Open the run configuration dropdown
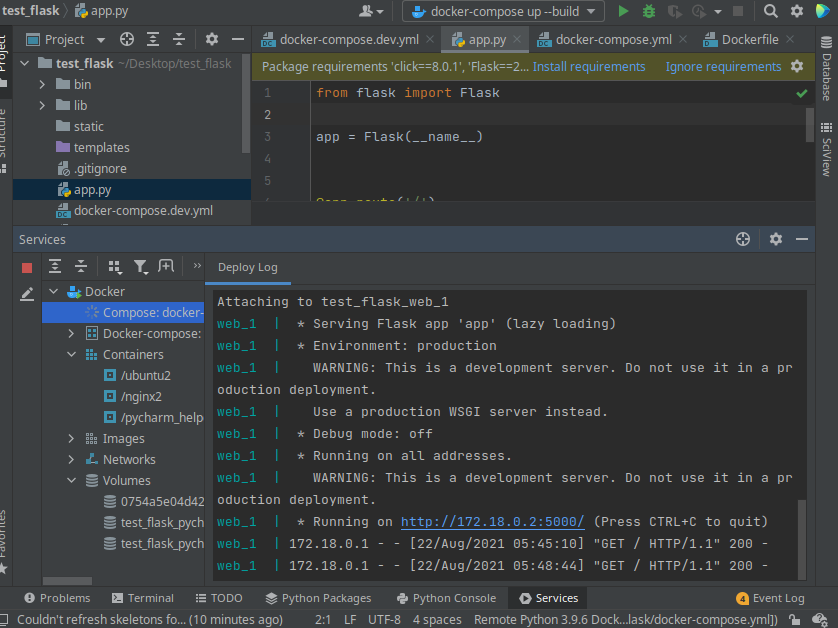 click(503, 11)
